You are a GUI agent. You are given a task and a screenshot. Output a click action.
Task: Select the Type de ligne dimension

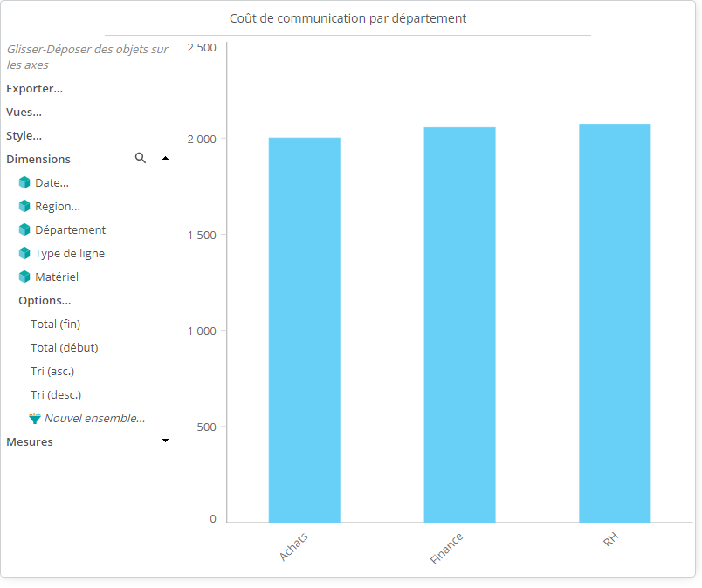(x=70, y=253)
